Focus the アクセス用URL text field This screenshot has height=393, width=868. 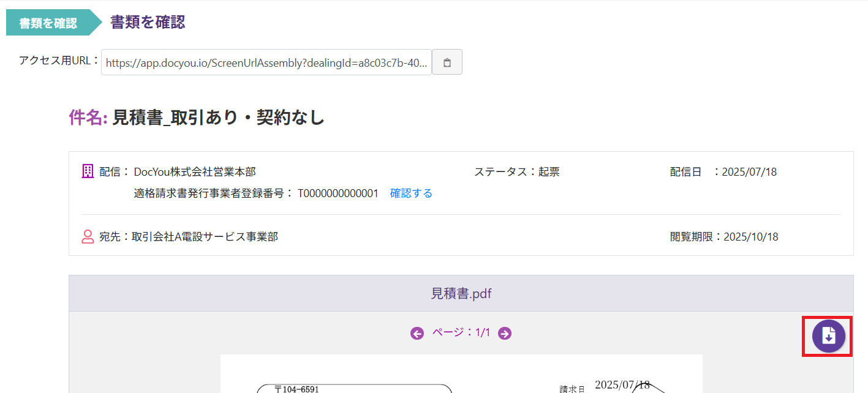point(266,62)
